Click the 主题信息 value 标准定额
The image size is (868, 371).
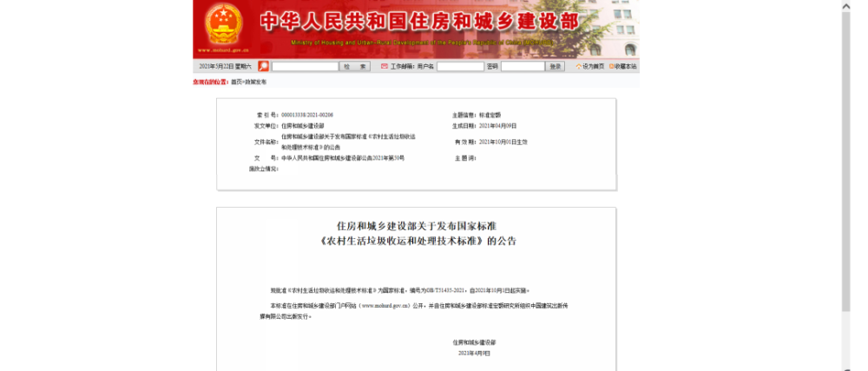(490, 116)
